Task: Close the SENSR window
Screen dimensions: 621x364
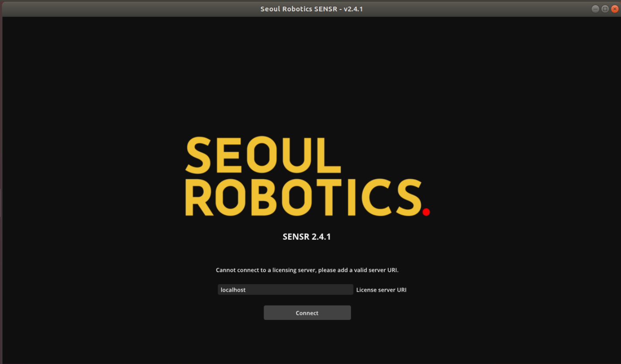Action: [x=615, y=9]
